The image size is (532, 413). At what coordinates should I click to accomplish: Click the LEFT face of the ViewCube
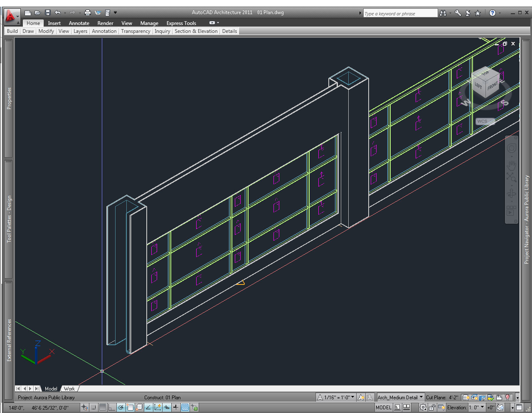pos(478,85)
